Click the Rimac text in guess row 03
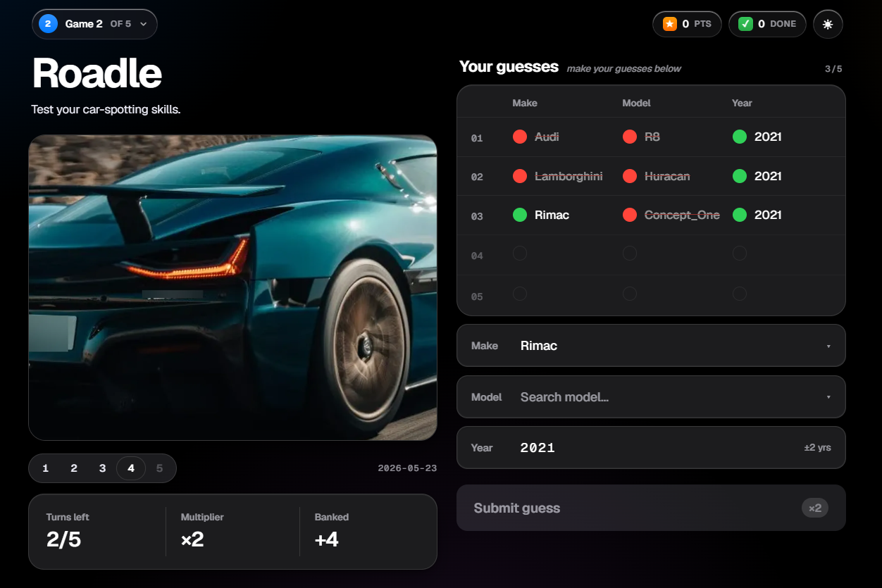The height and width of the screenshot is (588, 882). point(552,215)
